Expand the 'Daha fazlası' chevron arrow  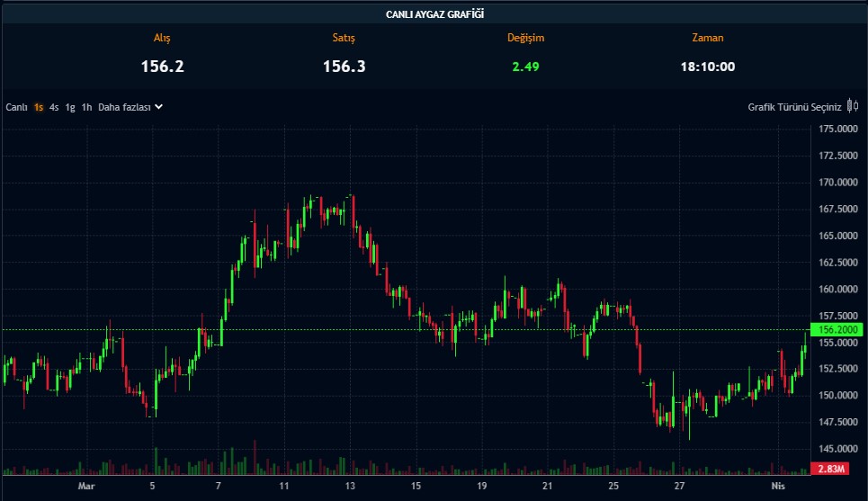click(x=158, y=107)
